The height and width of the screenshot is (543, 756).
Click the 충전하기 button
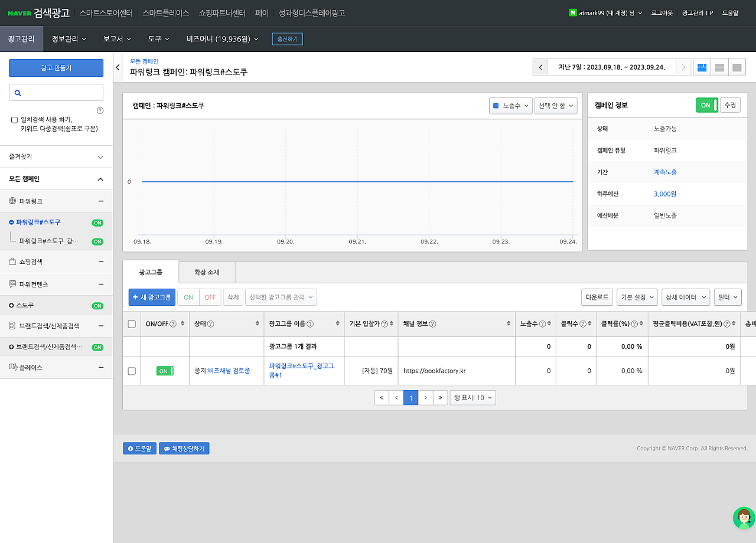287,39
